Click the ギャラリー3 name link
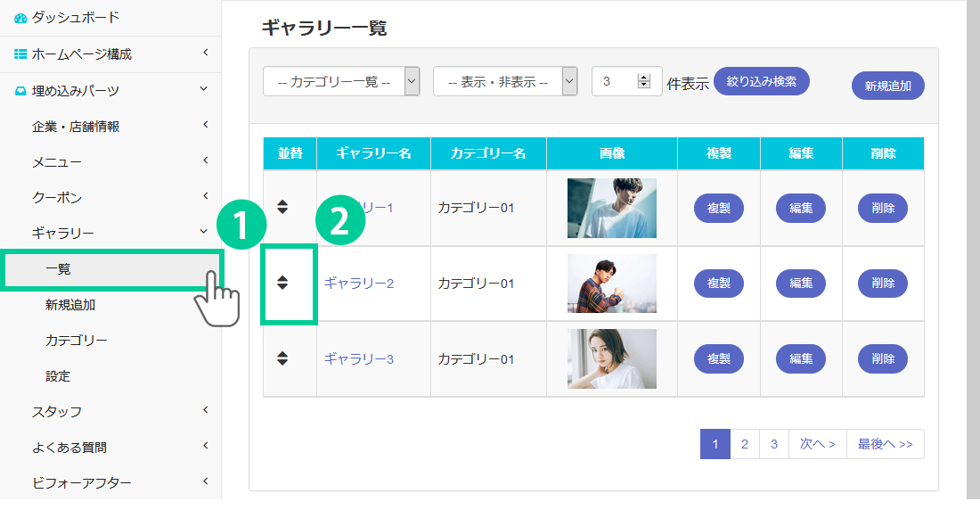The height and width of the screenshot is (510, 980). click(x=359, y=359)
